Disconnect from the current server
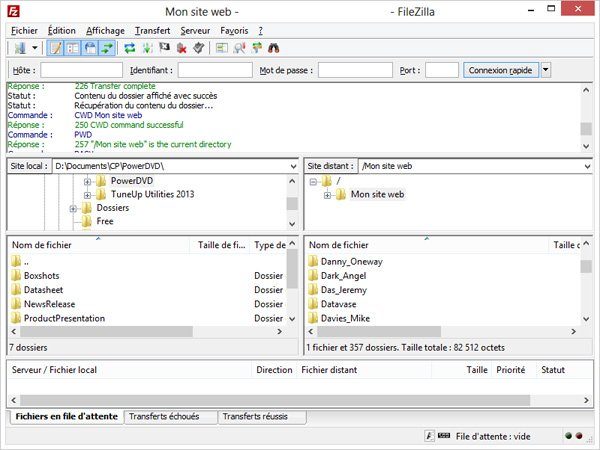 (x=182, y=48)
